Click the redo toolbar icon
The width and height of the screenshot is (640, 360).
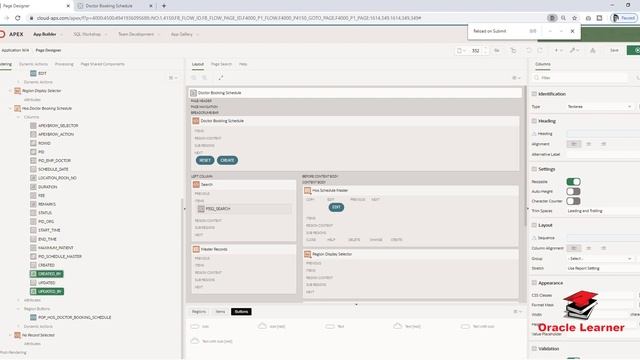[x=540, y=50]
